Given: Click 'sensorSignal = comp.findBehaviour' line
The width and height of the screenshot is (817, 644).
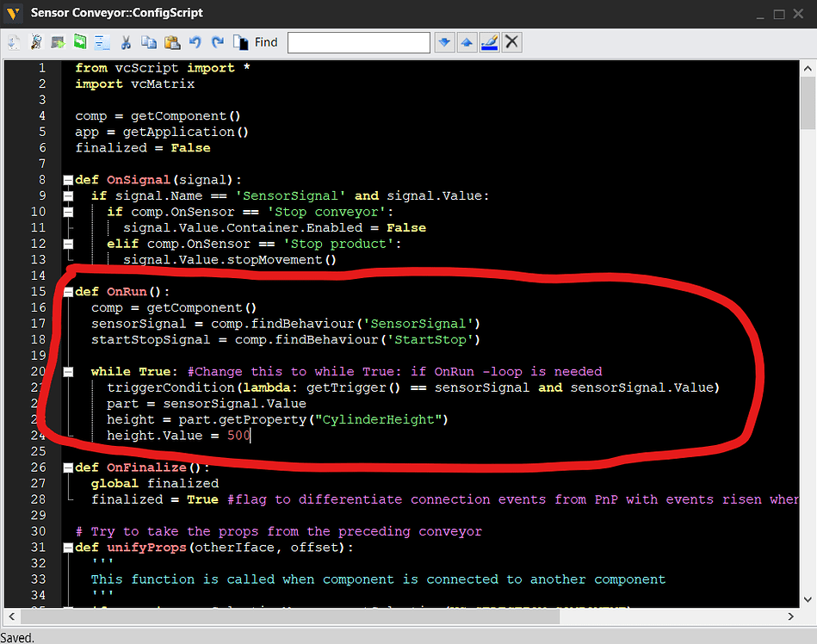Looking at the screenshot, I should pyautogui.click(x=286, y=324).
